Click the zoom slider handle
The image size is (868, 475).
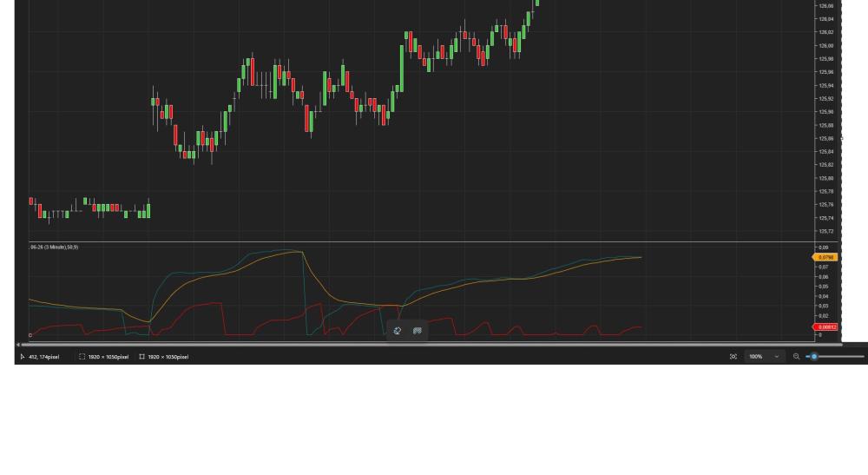point(814,357)
